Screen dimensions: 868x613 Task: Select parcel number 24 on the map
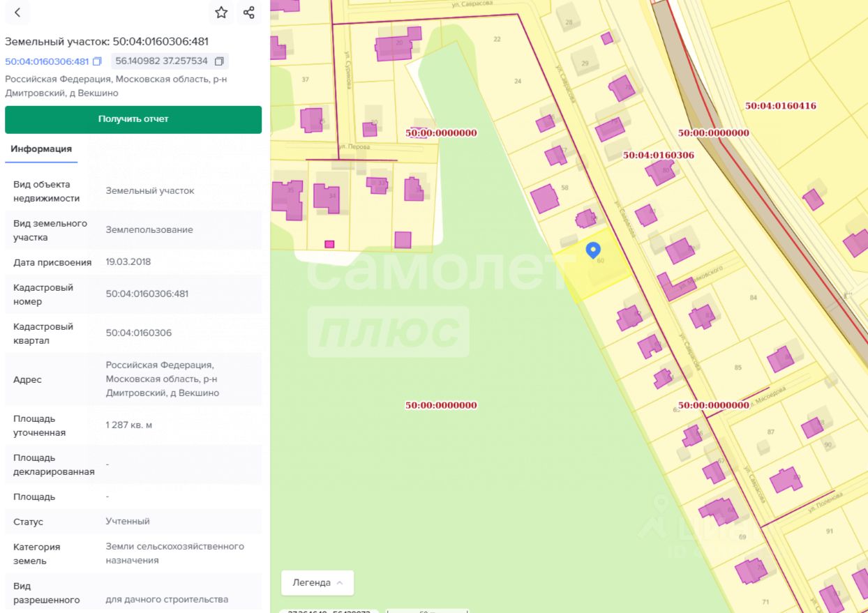[518, 82]
